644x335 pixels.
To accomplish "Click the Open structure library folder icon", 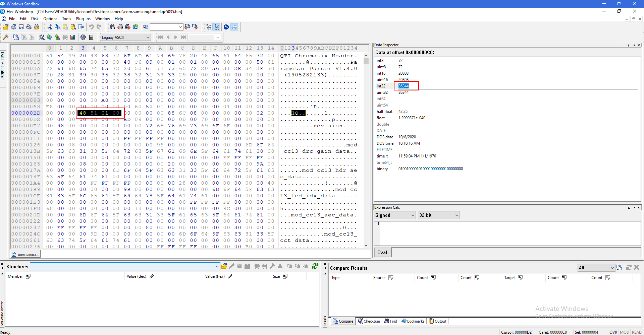I will 224,266.
